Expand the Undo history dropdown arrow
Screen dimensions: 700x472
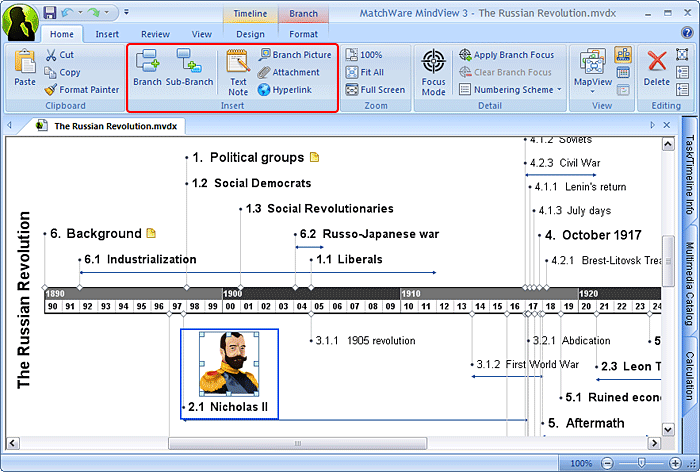coord(80,13)
